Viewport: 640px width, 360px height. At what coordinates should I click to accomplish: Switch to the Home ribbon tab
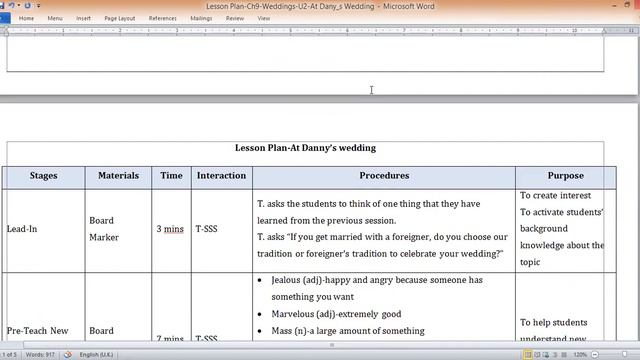tap(27, 18)
